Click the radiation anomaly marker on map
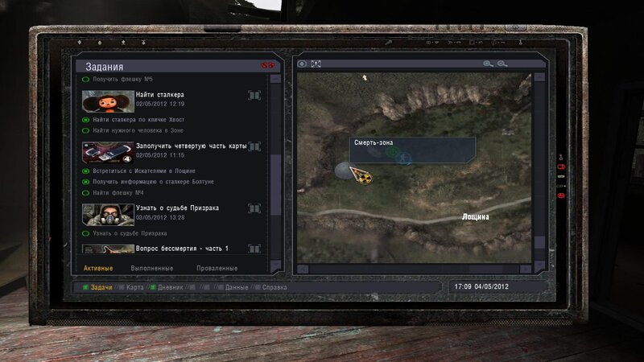 pos(365,174)
